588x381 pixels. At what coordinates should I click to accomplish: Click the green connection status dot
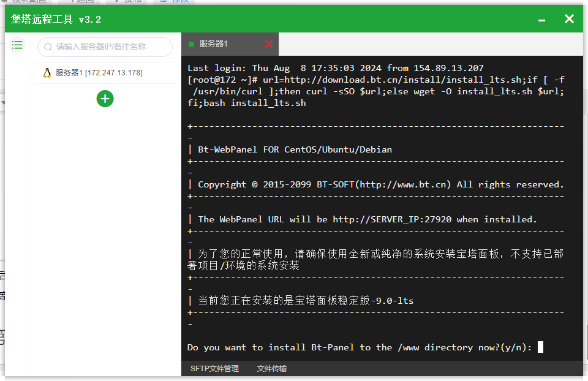click(x=191, y=44)
